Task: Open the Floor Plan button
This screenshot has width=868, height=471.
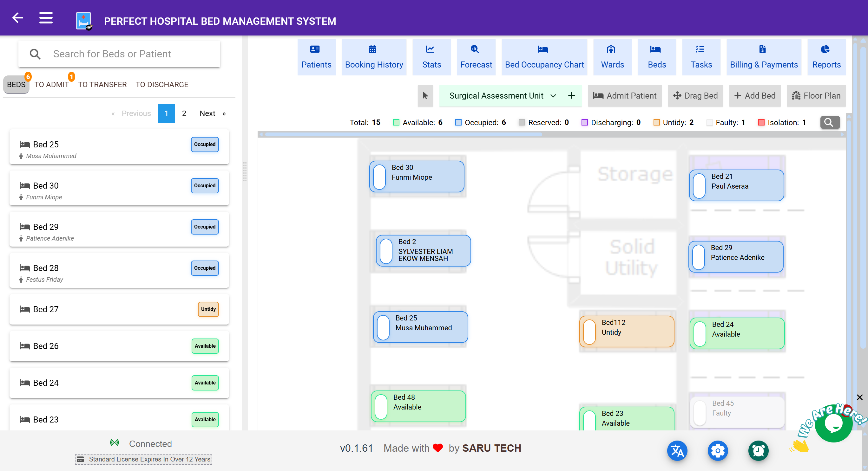Action: click(816, 96)
